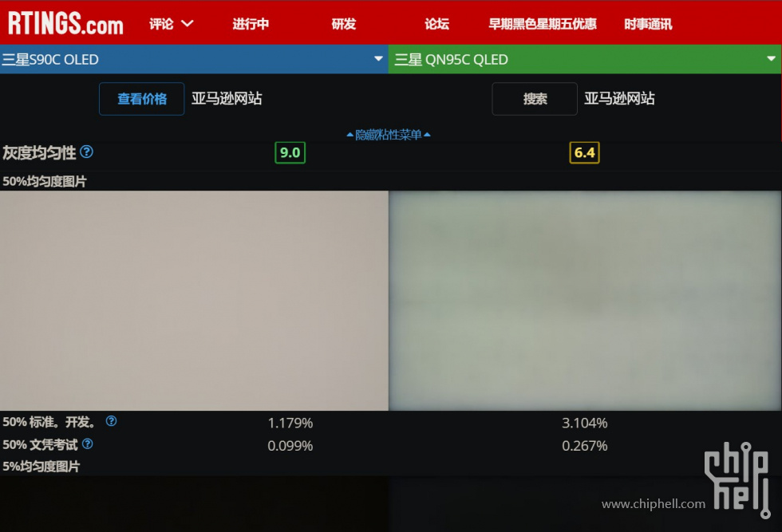Open the 研发 menu item
This screenshot has width=782, height=532.
coord(344,24)
